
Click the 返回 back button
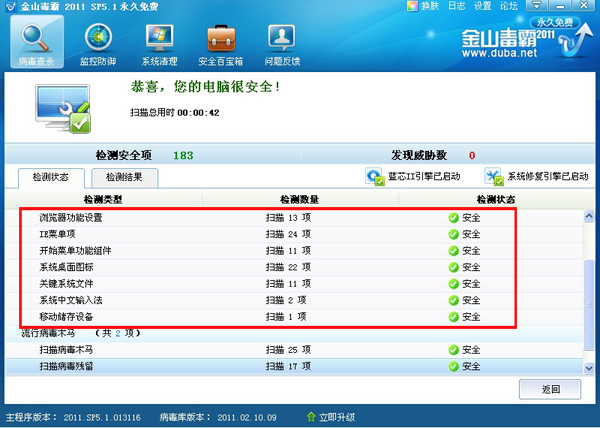pos(550,389)
